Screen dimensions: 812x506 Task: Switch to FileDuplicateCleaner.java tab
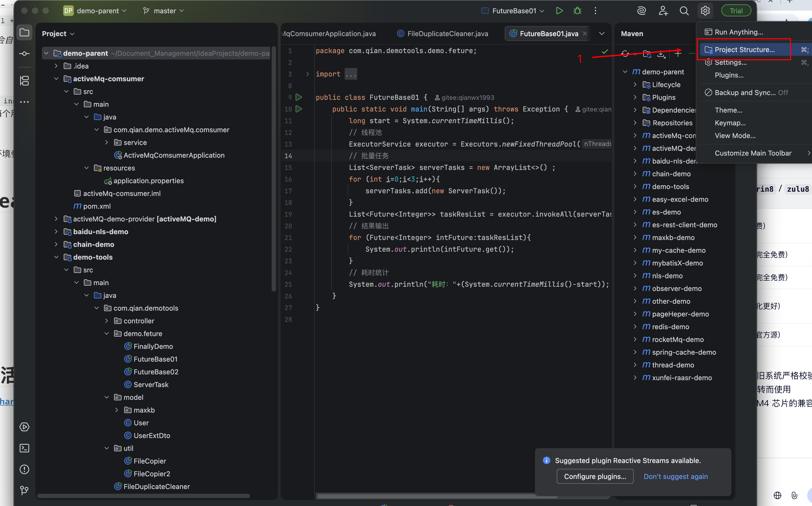pos(447,33)
